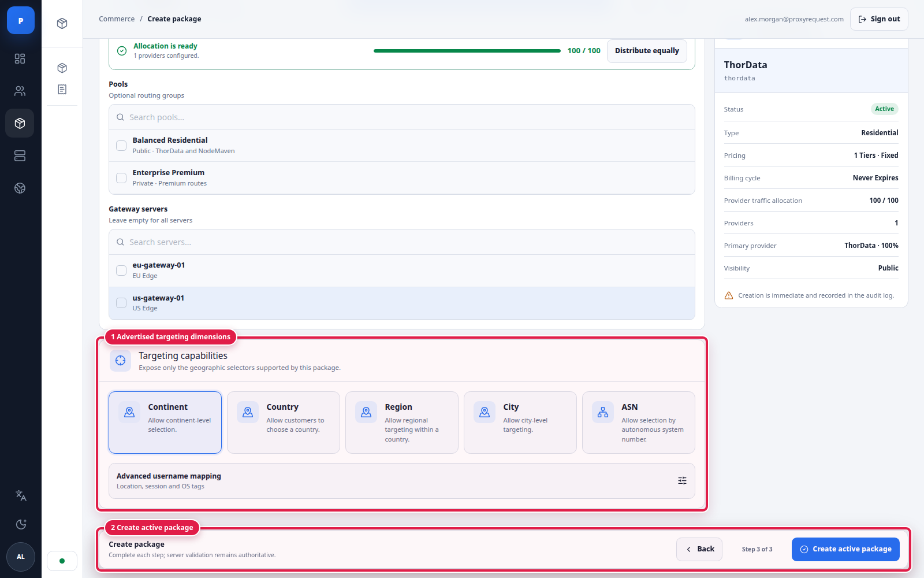Click the Allocation ready check icon

pyautogui.click(x=122, y=51)
